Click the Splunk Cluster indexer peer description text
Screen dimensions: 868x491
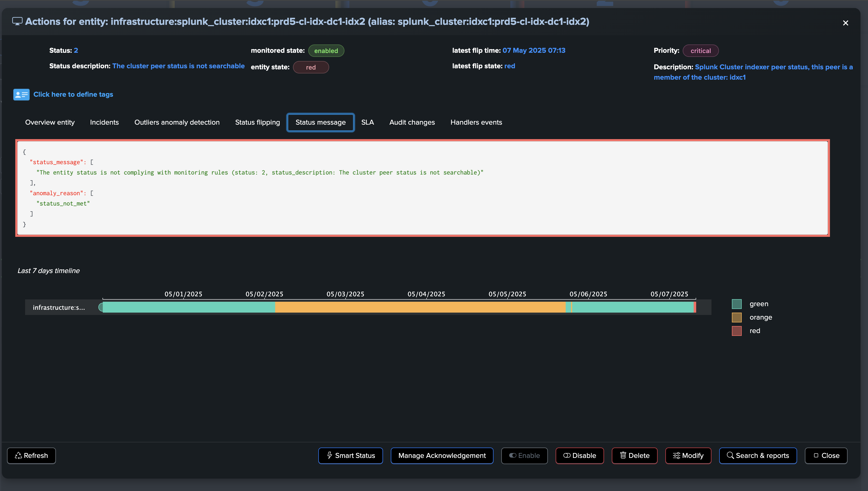click(753, 72)
